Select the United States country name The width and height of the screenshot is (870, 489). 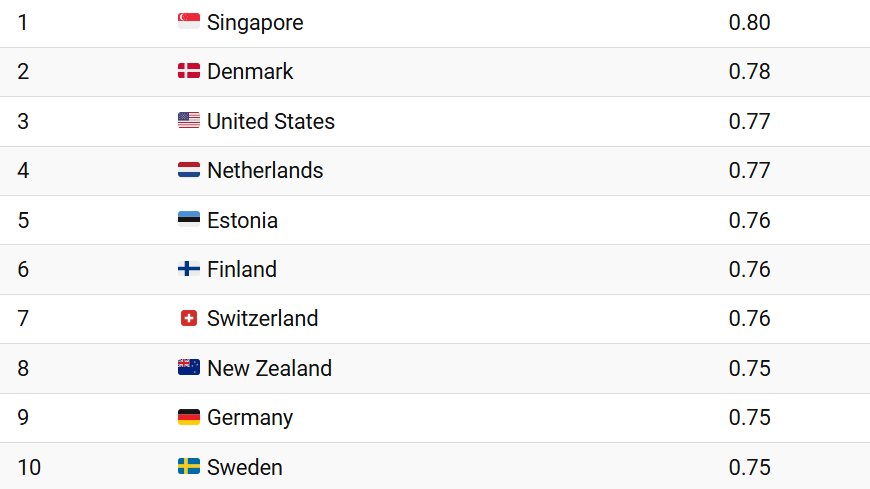click(x=271, y=121)
